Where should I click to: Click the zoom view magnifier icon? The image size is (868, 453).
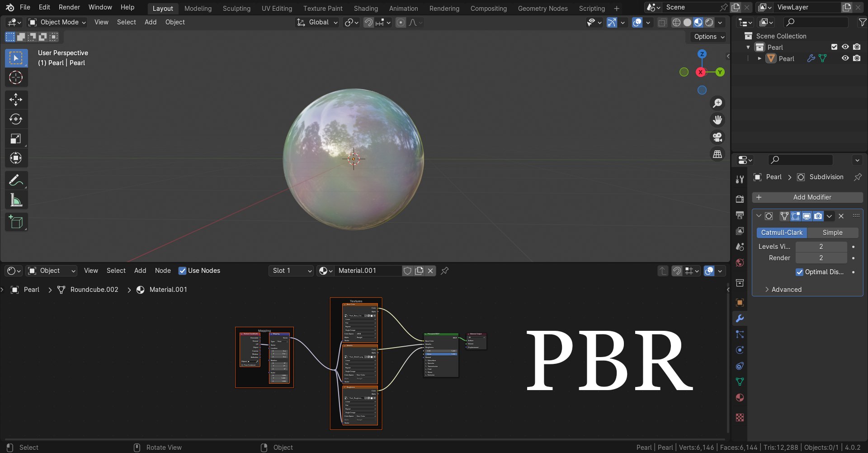717,103
